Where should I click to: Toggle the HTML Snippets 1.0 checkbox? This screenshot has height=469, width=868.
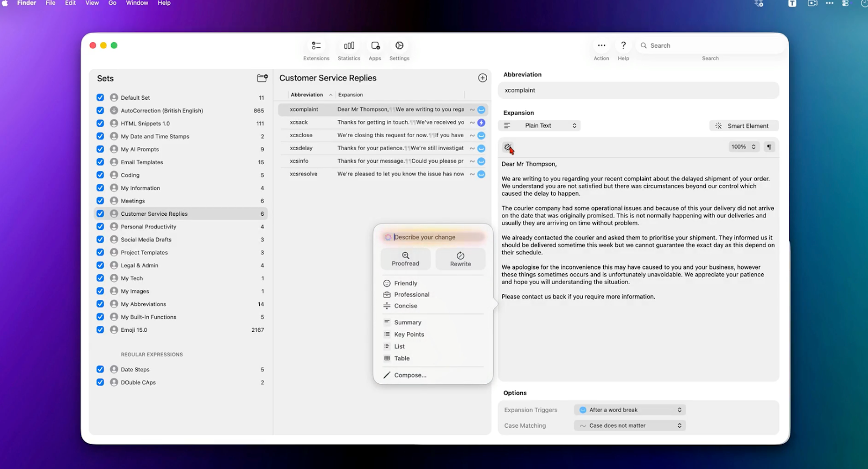tap(100, 124)
